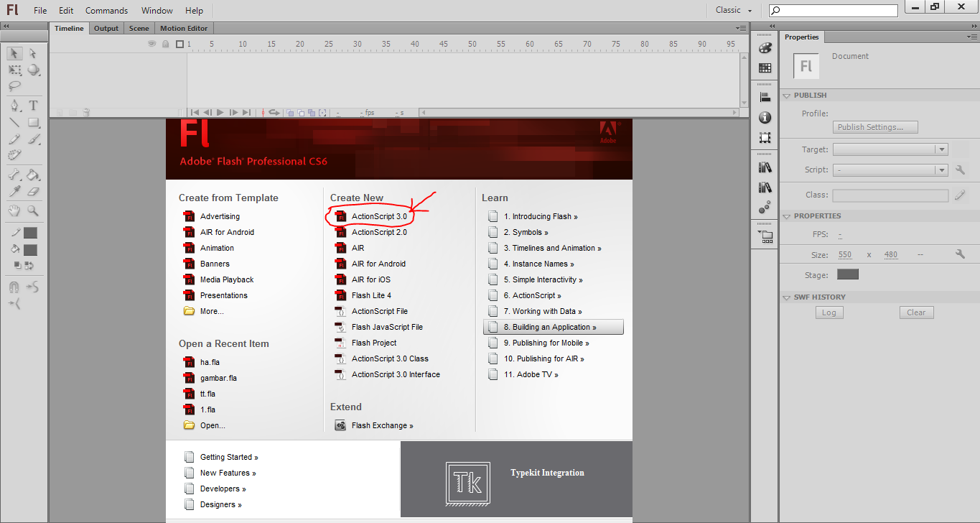Select the Line tool
Screen dimensions: 980x523
14,122
